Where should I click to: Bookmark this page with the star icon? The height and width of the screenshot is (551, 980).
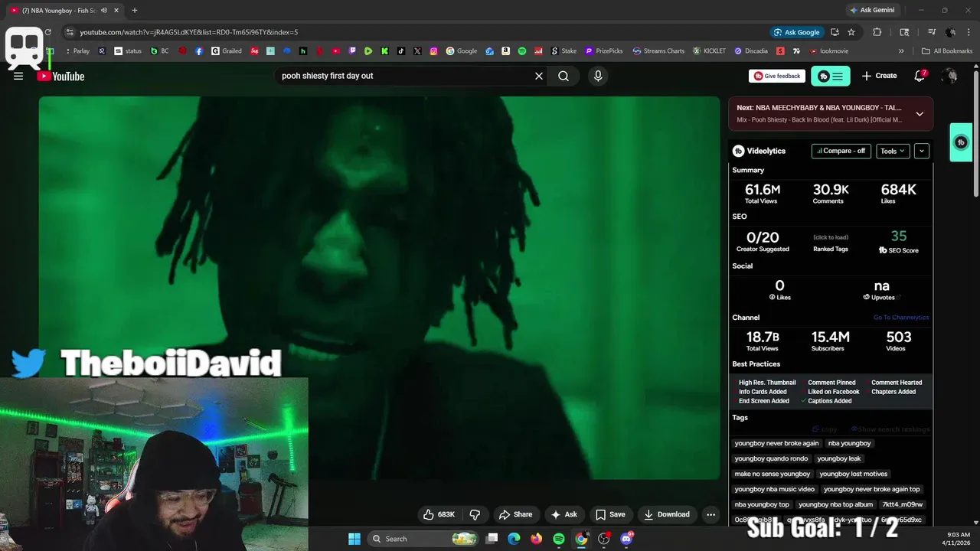pos(851,32)
